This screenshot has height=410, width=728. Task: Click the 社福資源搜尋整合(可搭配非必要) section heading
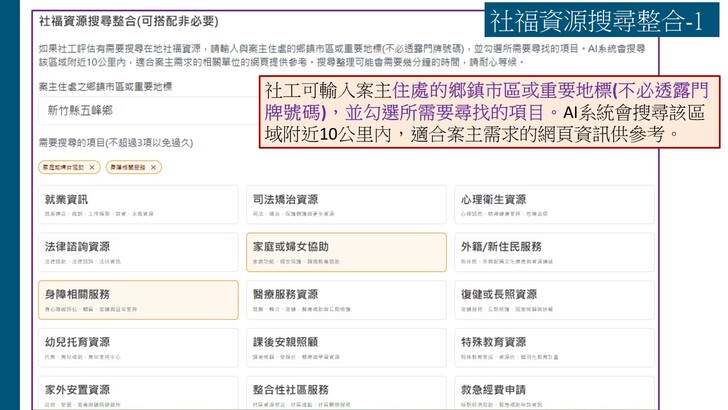[x=128, y=21]
